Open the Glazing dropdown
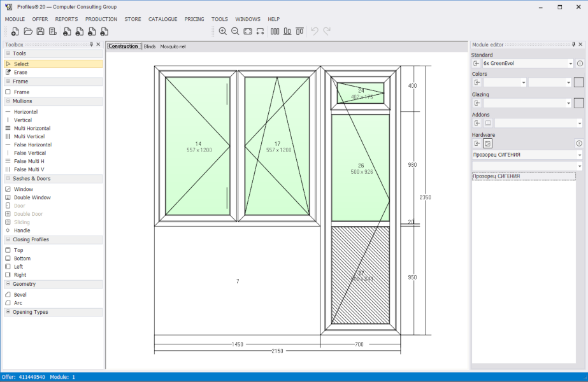Viewport: 588px width, 382px height. coord(568,103)
